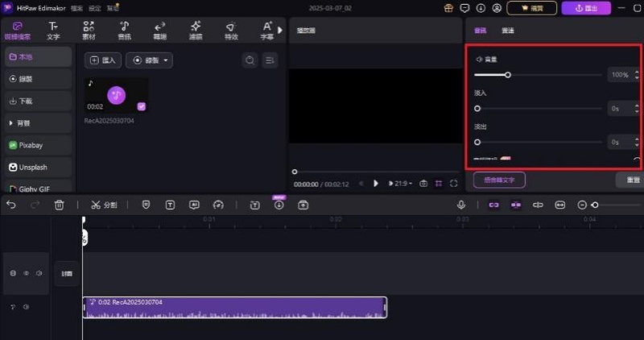Open the transitions tab with arrows icon

point(159,31)
